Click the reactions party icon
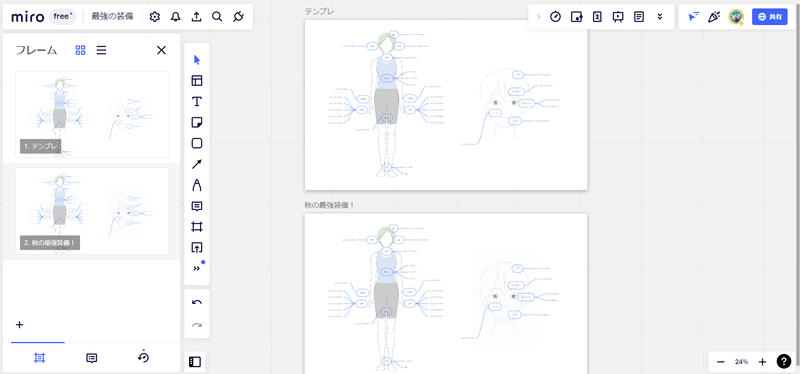The width and height of the screenshot is (800, 374). pyautogui.click(x=714, y=17)
